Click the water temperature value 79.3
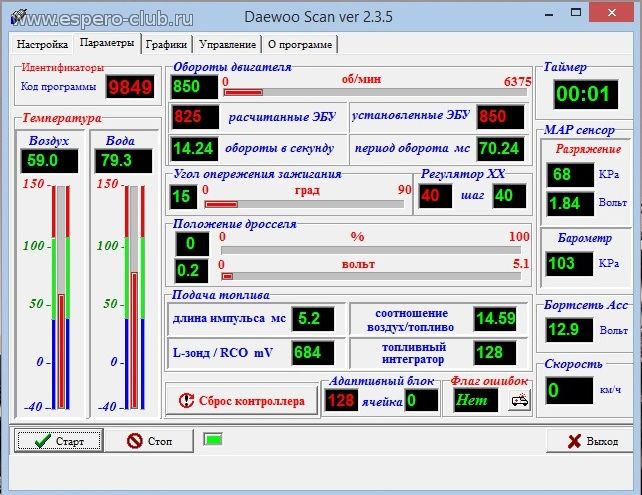Screen dimensions: 642x495 point(124,161)
